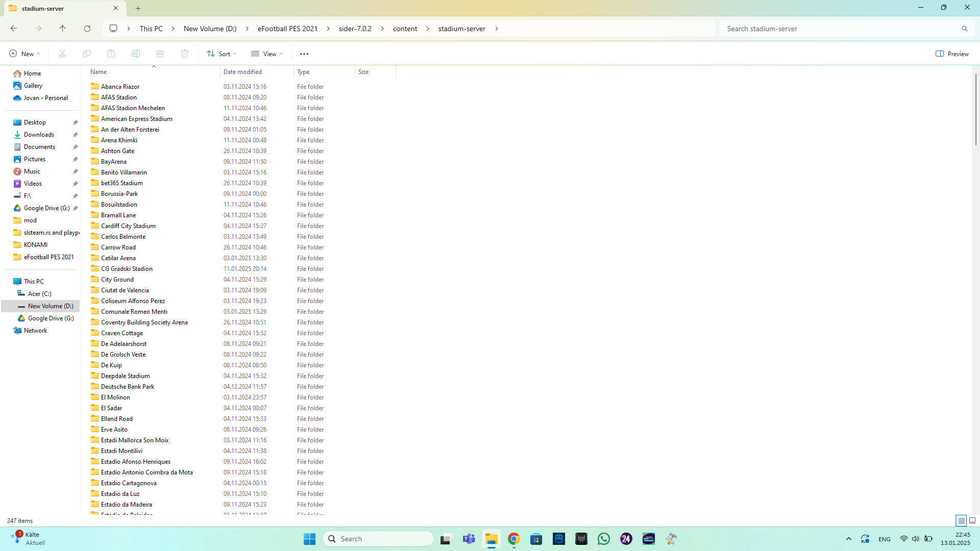Click the Cut scissors icon in the toolbar
The image size is (980, 551).
pyautogui.click(x=62, y=54)
